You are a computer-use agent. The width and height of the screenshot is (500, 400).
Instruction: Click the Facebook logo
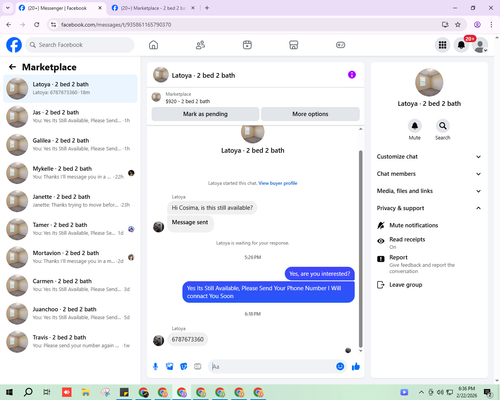point(14,45)
